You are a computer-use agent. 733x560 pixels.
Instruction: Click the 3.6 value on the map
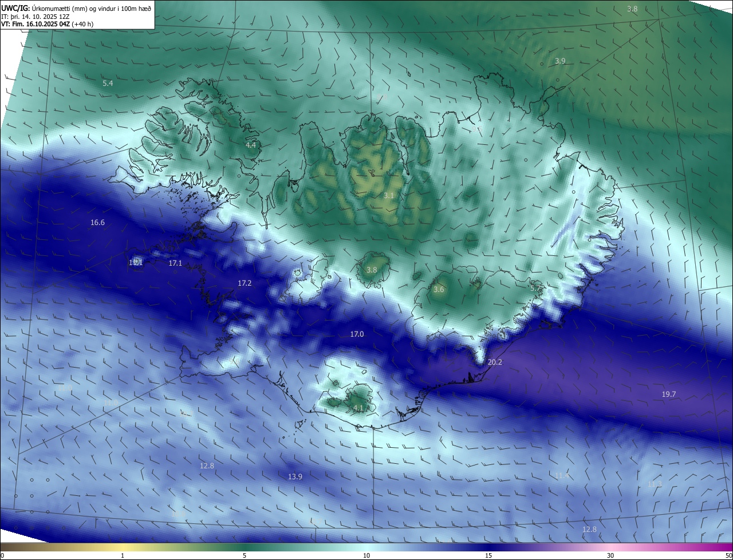[439, 290]
